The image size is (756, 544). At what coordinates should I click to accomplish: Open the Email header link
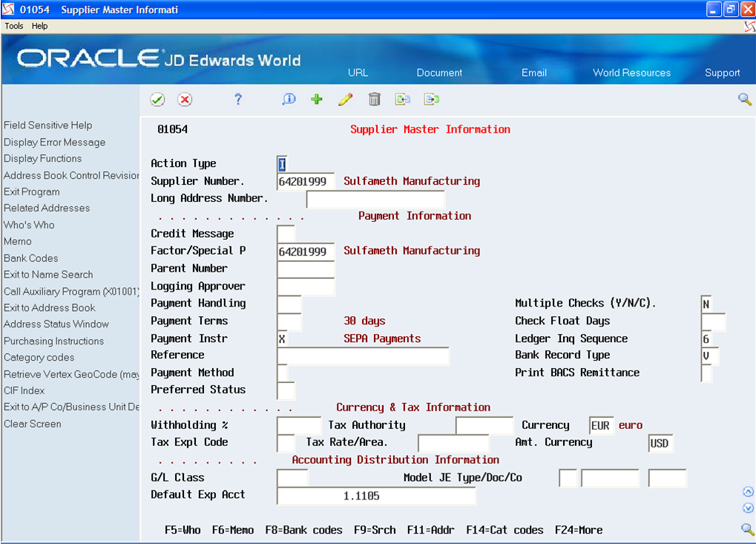533,73
